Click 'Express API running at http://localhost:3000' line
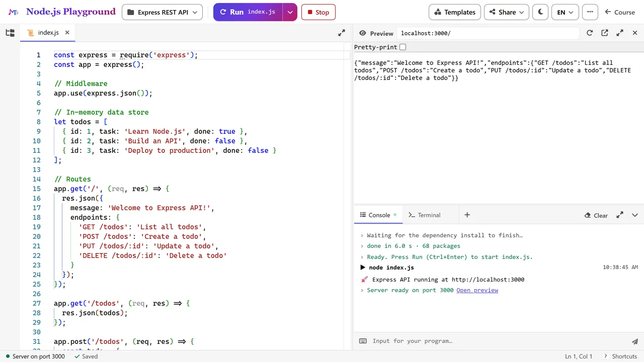The width and height of the screenshot is (644, 362). (448, 280)
